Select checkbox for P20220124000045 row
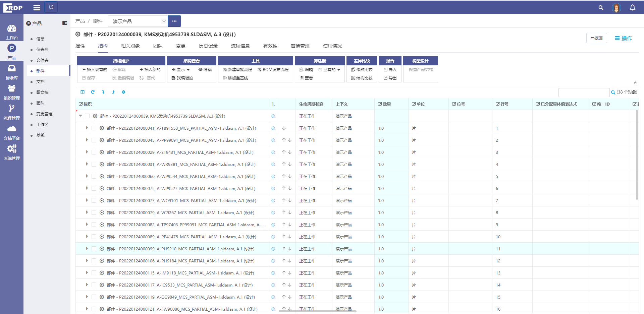This screenshot has width=644, height=314. [x=94, y=140]
